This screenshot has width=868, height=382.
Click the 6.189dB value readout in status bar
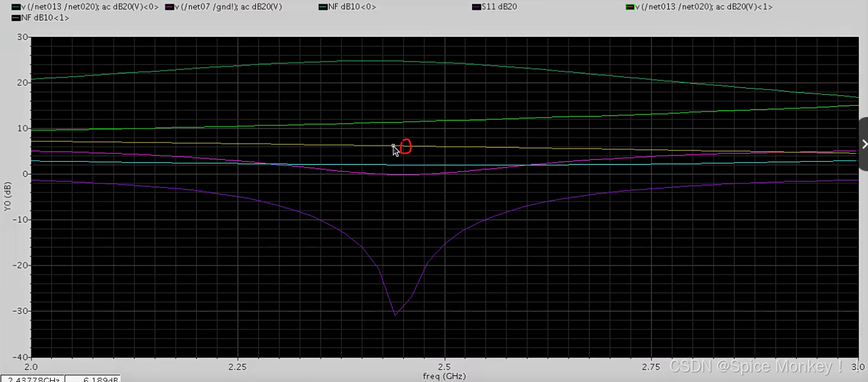[92, 378]
